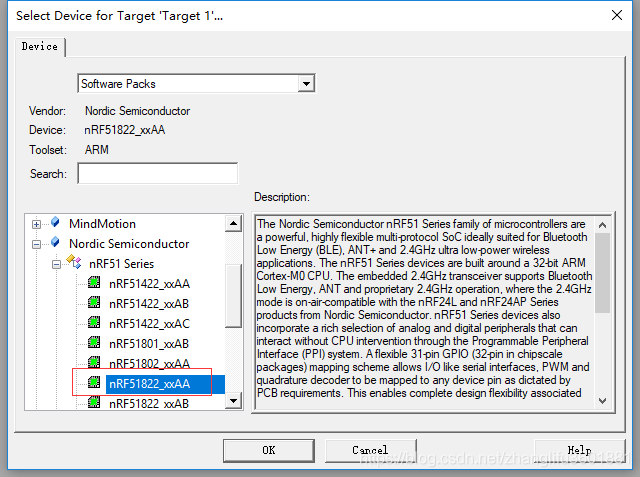Expand the MindMotion tree node
The width and height of the screenshot is (640, 477).
point(36,224)
